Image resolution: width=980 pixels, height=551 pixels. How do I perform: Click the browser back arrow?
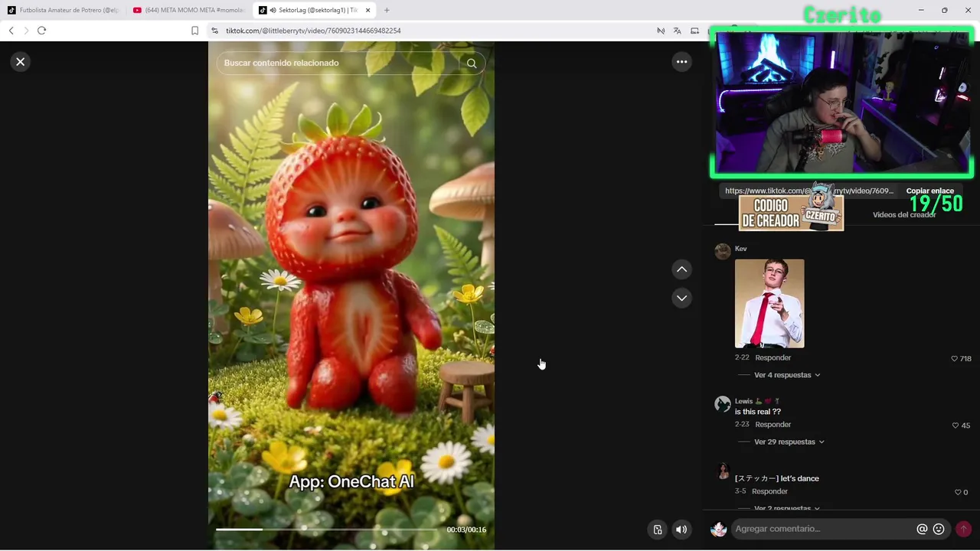[11, 31]
